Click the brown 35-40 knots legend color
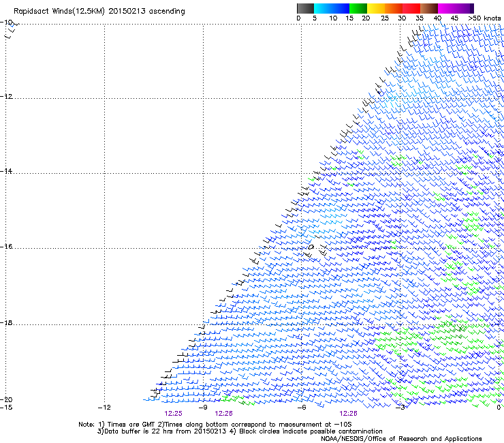The height and width of the screenshot is (443, 504). [429, 8]
